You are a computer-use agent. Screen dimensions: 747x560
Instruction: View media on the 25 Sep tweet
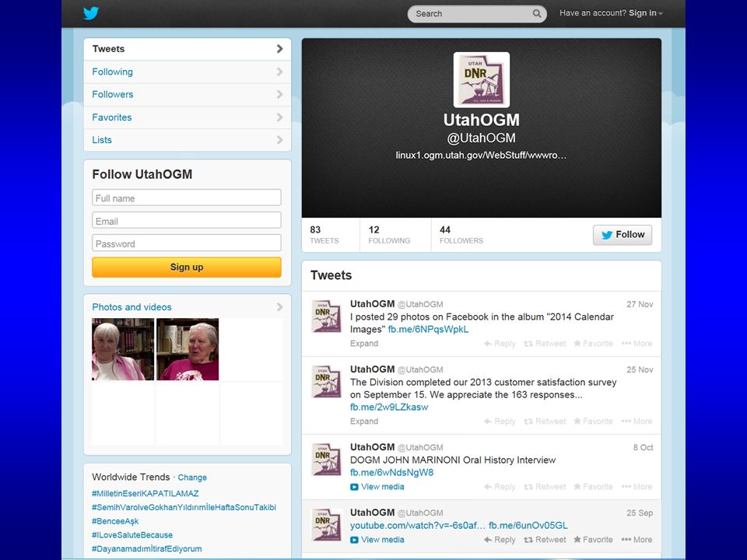[377, 540]
